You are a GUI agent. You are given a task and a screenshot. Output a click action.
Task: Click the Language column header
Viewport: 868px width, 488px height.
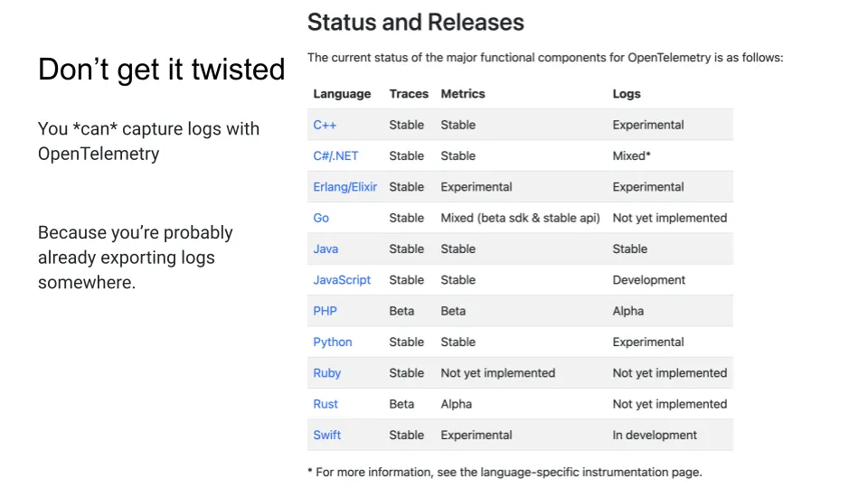tap(342, 94)
